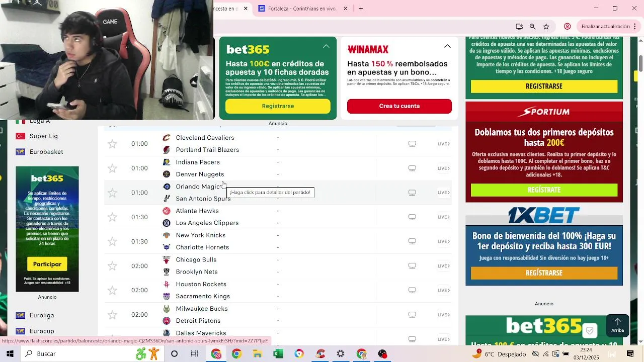Favorite the Milwaukee Bucks vs Detroit Pistons game
The width and height of the screenshot is (644, 362).
coord(112,315)
